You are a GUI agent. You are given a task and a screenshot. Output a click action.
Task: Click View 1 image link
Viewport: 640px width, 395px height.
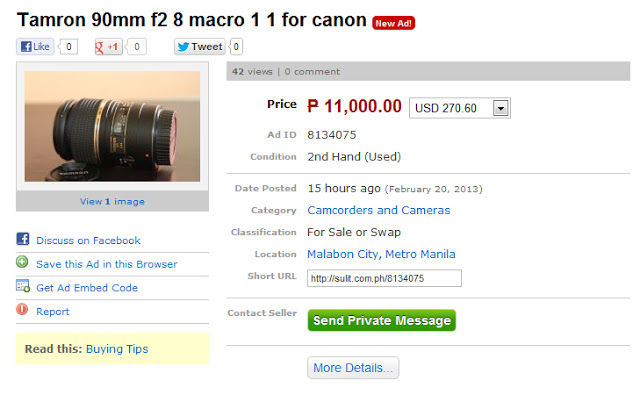click(x=112, y=202)
